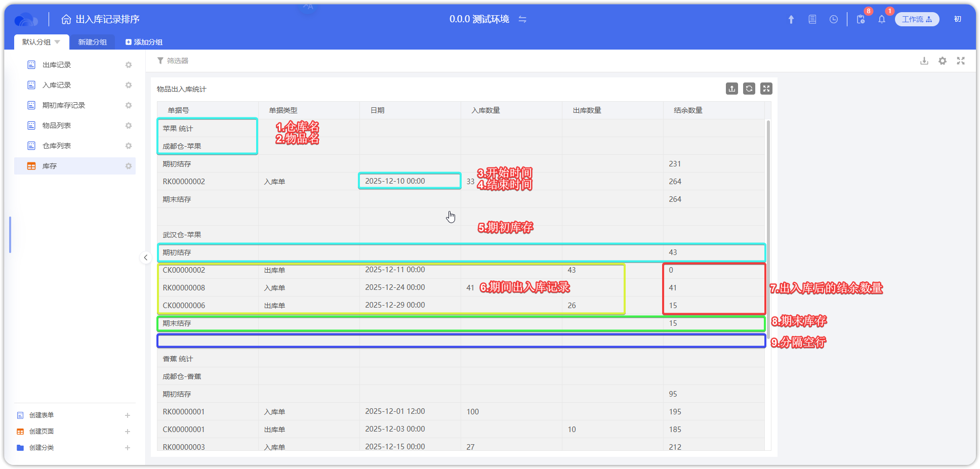
Task: Switch environment via swap arrows icon
Action: point(522,19)
